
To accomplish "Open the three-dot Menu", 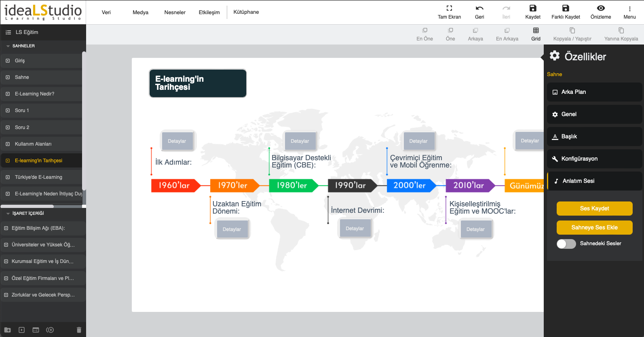I will (x=629, y=8).
